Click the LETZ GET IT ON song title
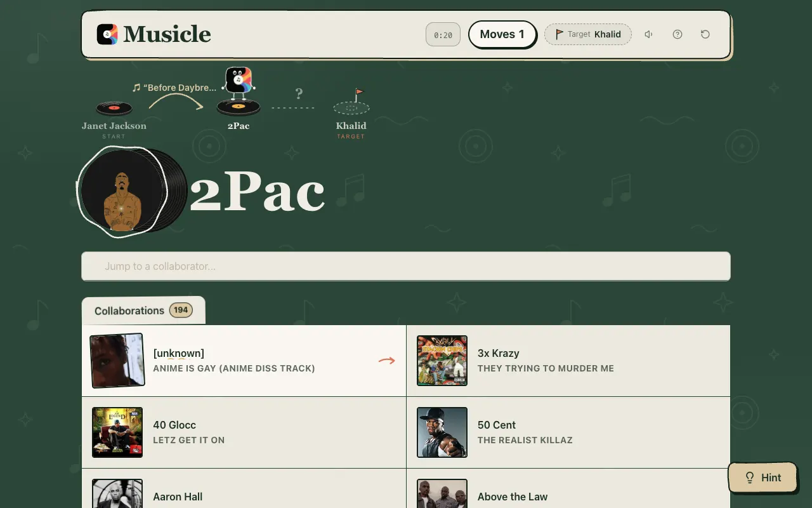Viewport: 812px width, 508px height. coord(189,440)
